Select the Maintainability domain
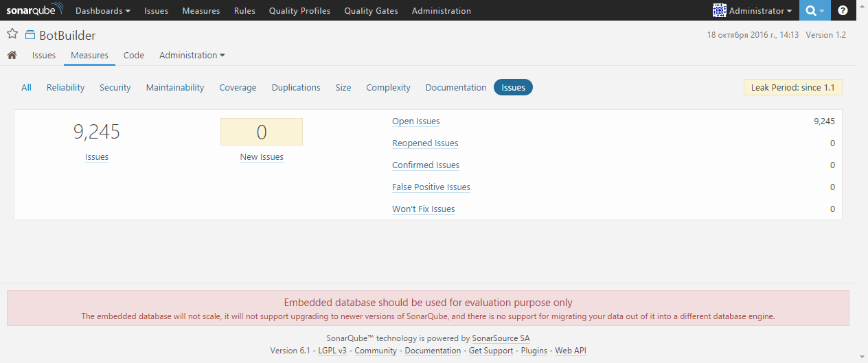Screen dimensions: 868x363 coord(175,87)
